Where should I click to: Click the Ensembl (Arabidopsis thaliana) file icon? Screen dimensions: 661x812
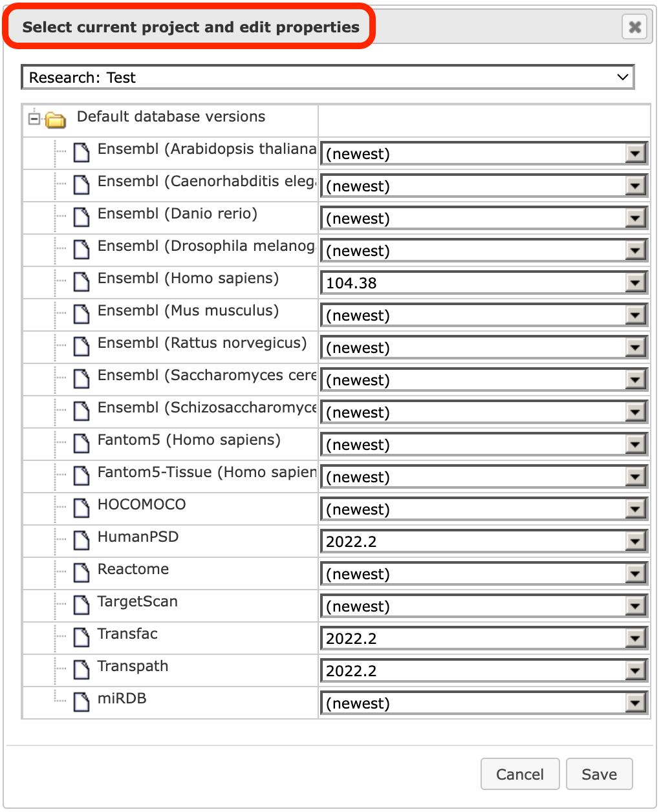point(81,153)
